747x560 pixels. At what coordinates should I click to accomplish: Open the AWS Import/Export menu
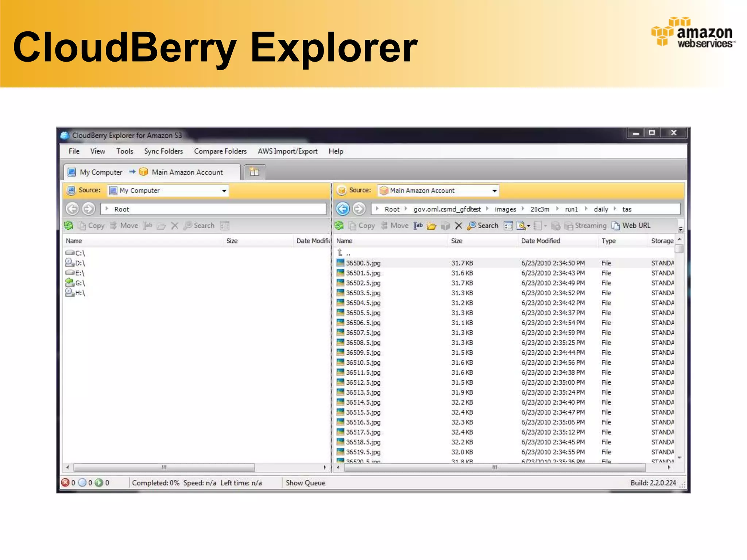(287, 151)
